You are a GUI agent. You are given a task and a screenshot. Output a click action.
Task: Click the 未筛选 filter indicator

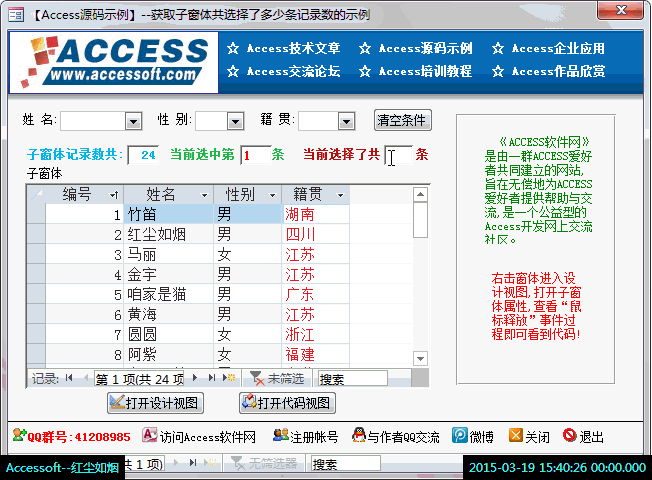point(277,379)
